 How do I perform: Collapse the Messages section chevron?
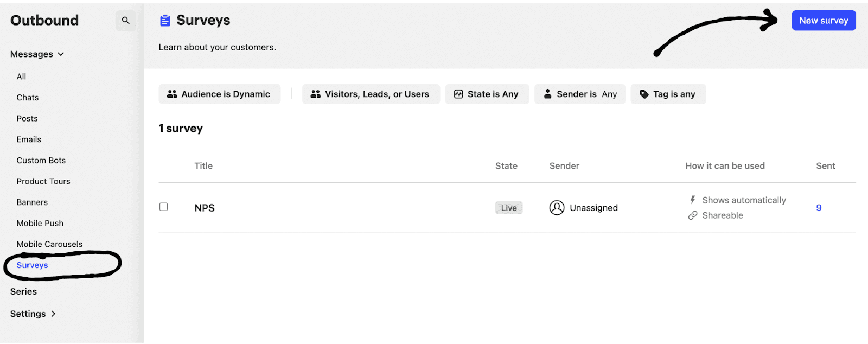61,54
